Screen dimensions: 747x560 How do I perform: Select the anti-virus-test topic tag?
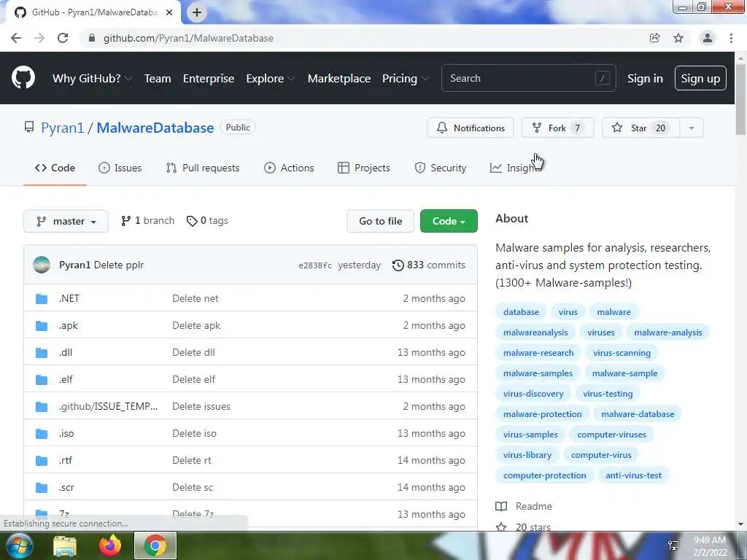633,475
